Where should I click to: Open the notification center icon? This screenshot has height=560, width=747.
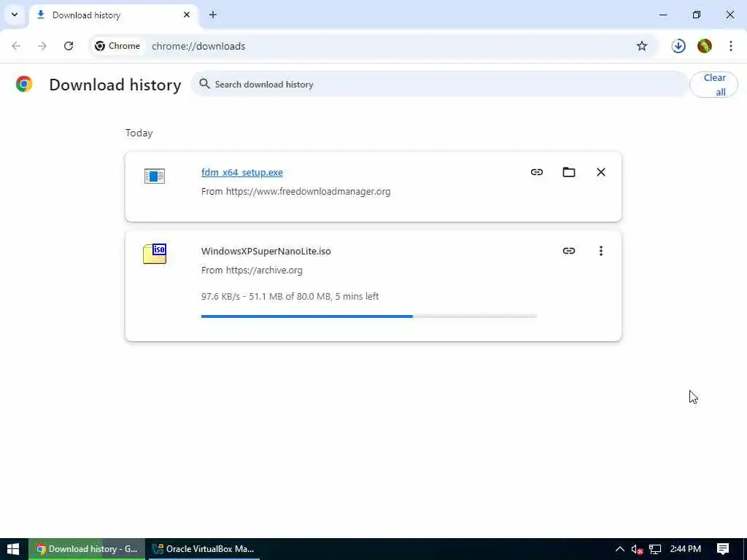[723, 549]
